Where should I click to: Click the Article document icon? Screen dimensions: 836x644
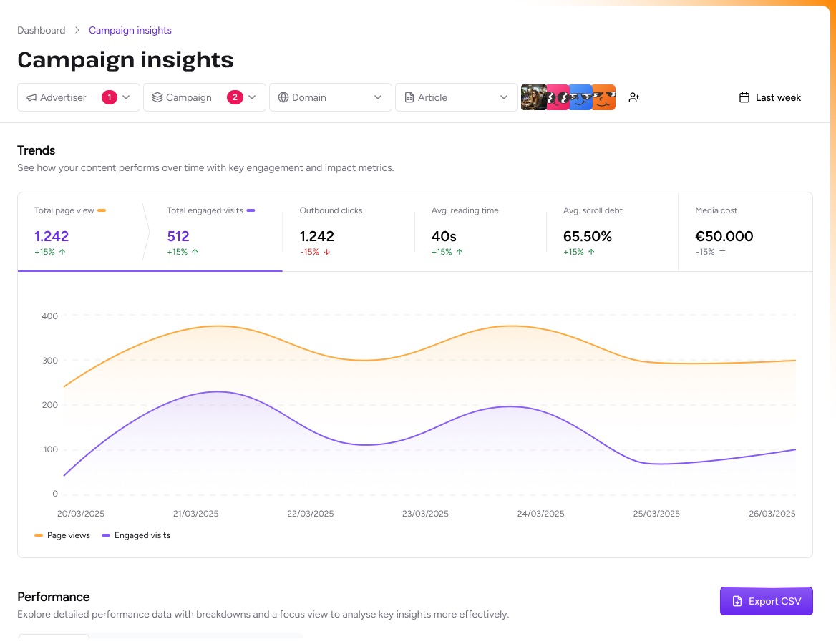409,97
